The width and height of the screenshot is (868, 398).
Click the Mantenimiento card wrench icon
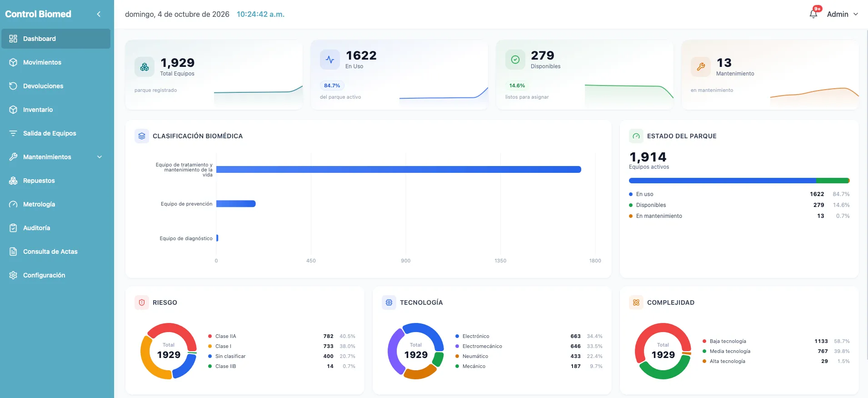click(701, 67)
